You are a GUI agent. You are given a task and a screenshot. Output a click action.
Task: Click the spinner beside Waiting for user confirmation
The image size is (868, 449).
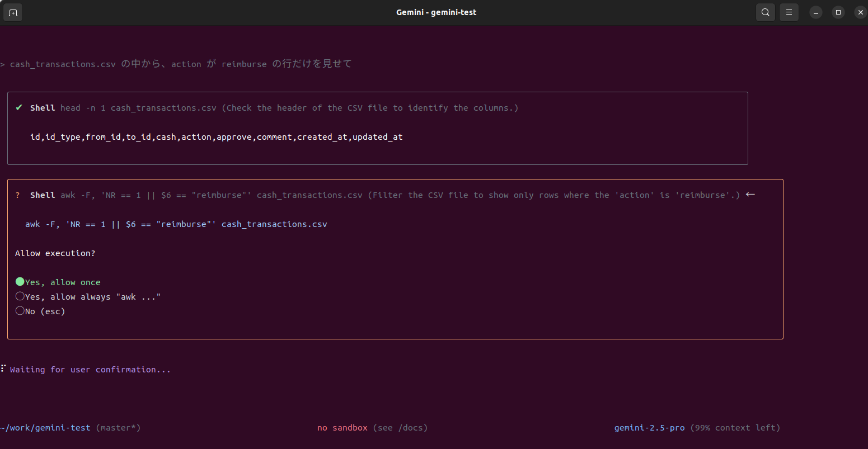tap(4, 368)
